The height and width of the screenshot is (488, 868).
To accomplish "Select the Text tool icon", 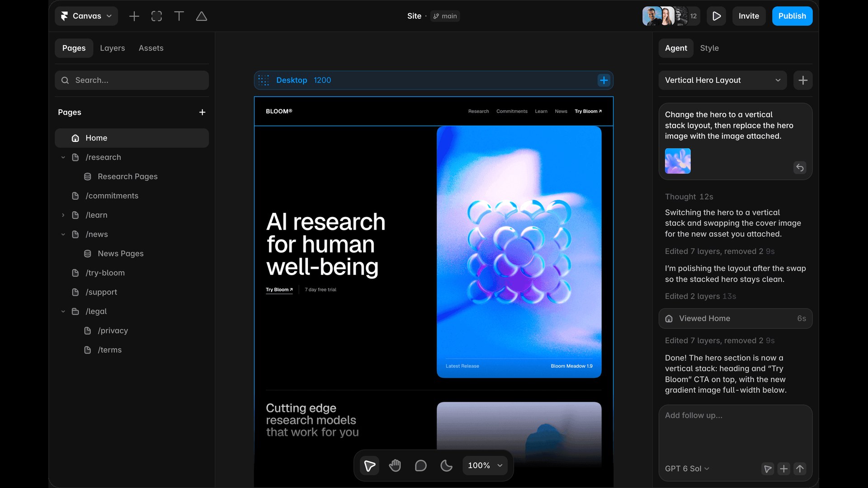I will (x=179, y=16).
